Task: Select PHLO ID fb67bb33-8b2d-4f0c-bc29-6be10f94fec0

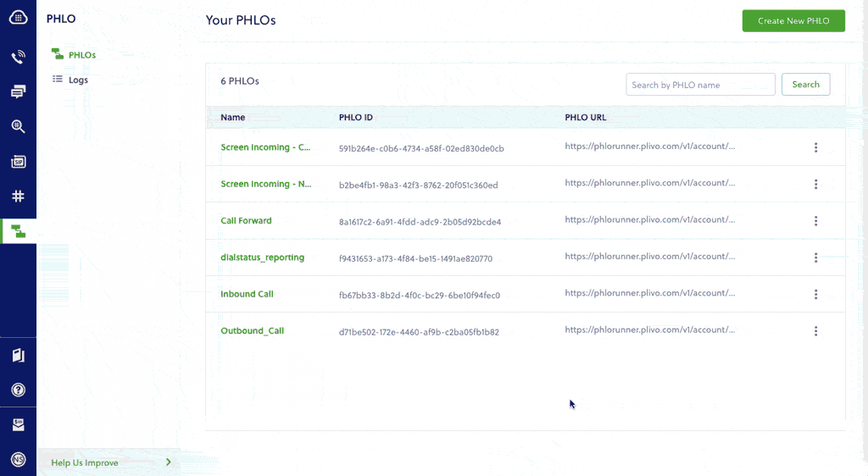Action: [x=419, y=296]
